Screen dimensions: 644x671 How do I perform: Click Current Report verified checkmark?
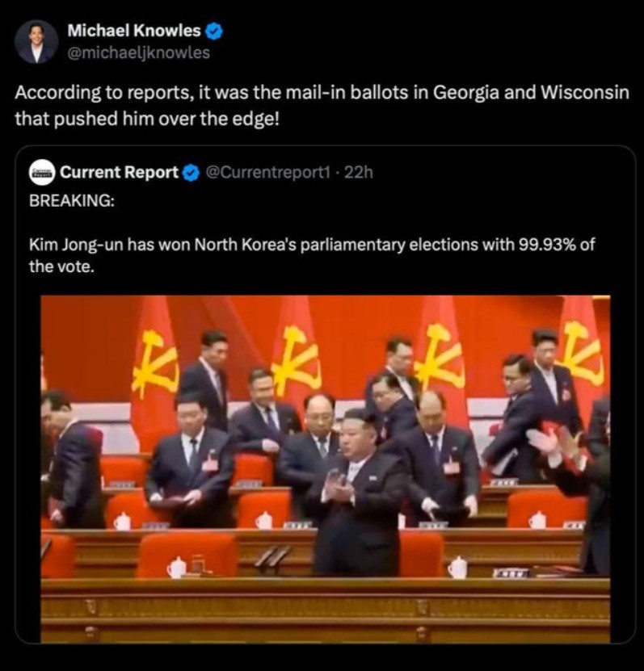pyautogui.click(x=191, y=173)
